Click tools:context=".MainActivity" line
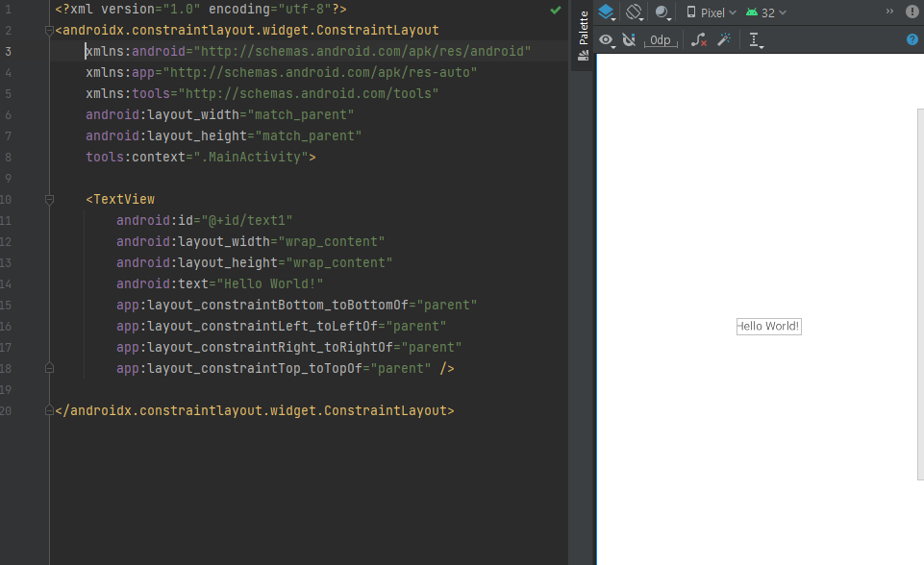Screen dimensions: 924x565 click(200, 158)
